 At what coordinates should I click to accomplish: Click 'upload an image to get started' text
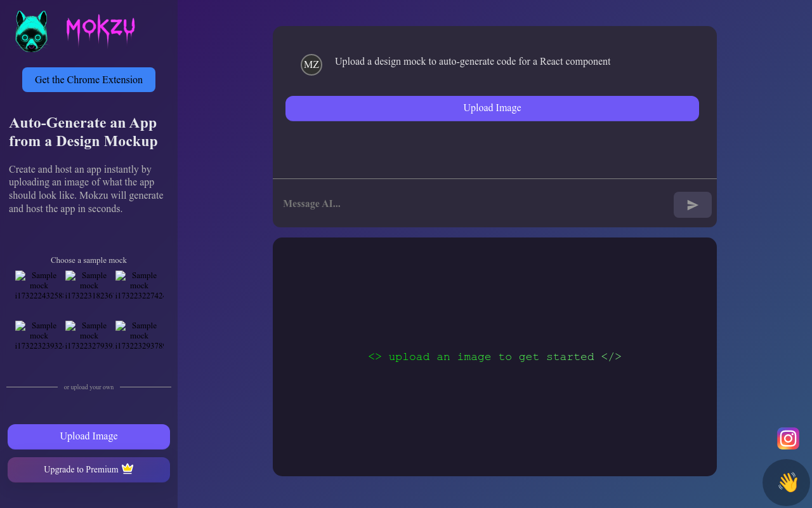click(495, 357)
